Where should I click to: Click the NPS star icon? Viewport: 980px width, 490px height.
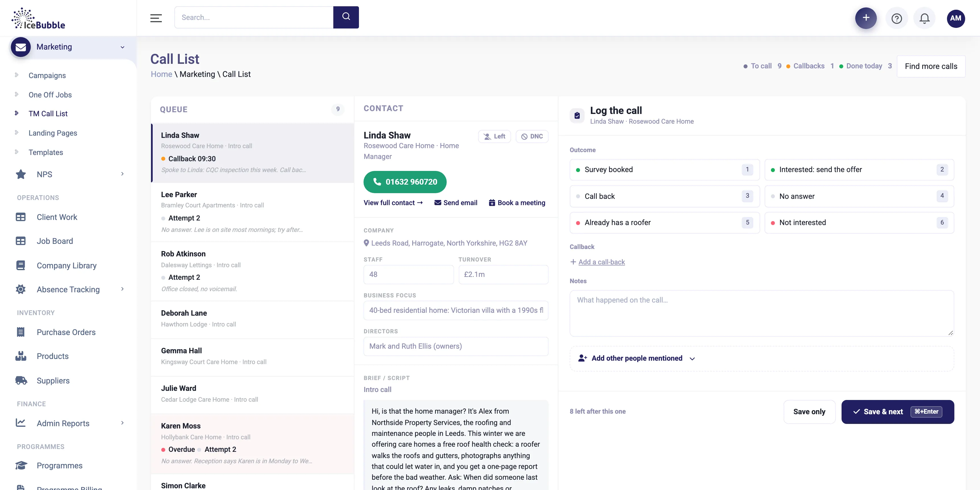(x=21, y=174)
